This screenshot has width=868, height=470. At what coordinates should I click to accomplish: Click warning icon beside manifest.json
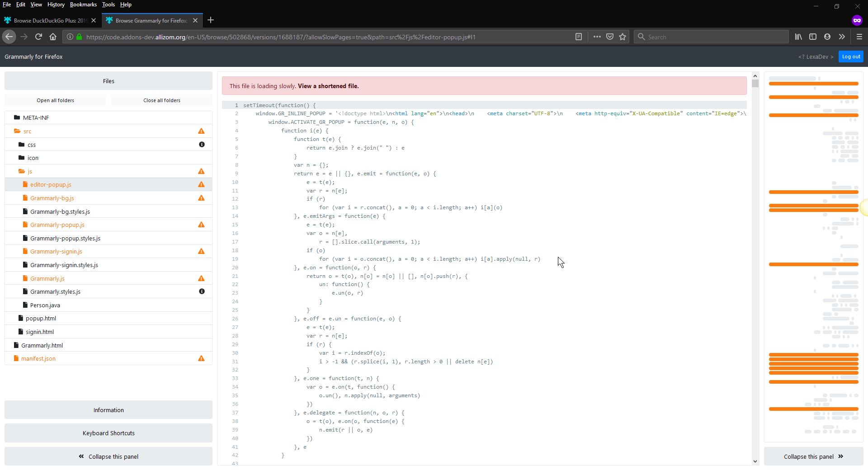201,358
